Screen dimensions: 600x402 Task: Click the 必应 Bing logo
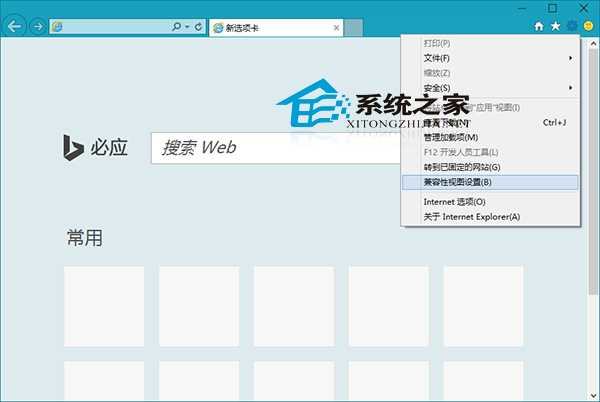(96, 148)
